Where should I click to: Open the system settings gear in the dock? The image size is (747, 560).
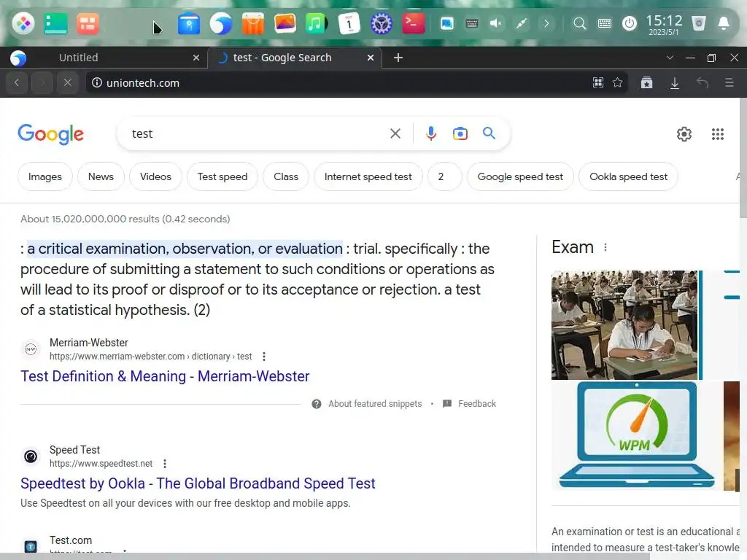[381, 23]
